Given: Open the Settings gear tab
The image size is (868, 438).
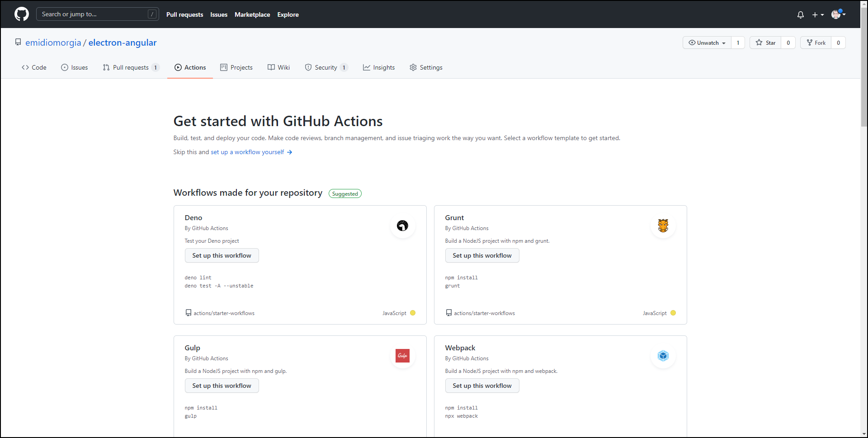Looking at the screenshot, I should tap(426, 67).
